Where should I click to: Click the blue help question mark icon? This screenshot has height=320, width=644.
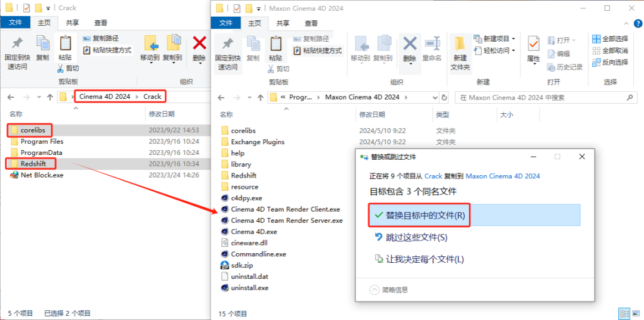[637, 23]
